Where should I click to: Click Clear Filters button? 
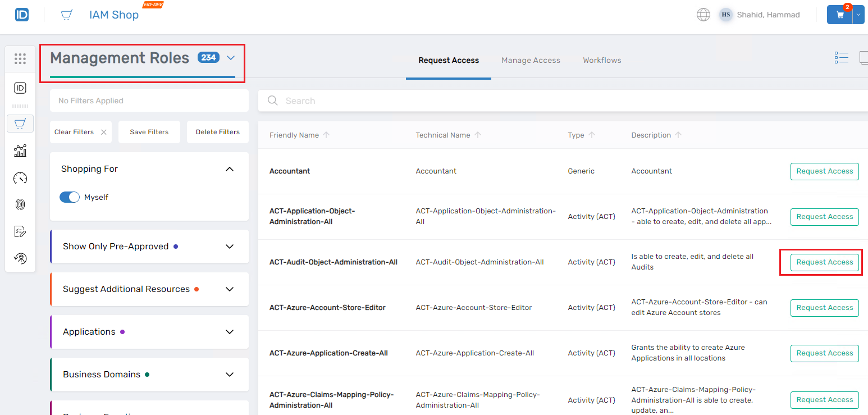(x=81, y=132)
